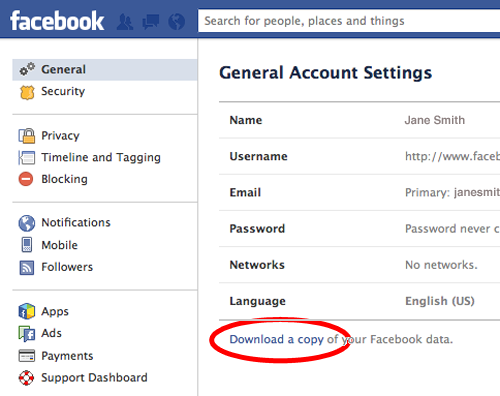Screen dimensions: 500x396
Task: Click the Support Dashboard lifebuoy icon
Action: point(26,378)
